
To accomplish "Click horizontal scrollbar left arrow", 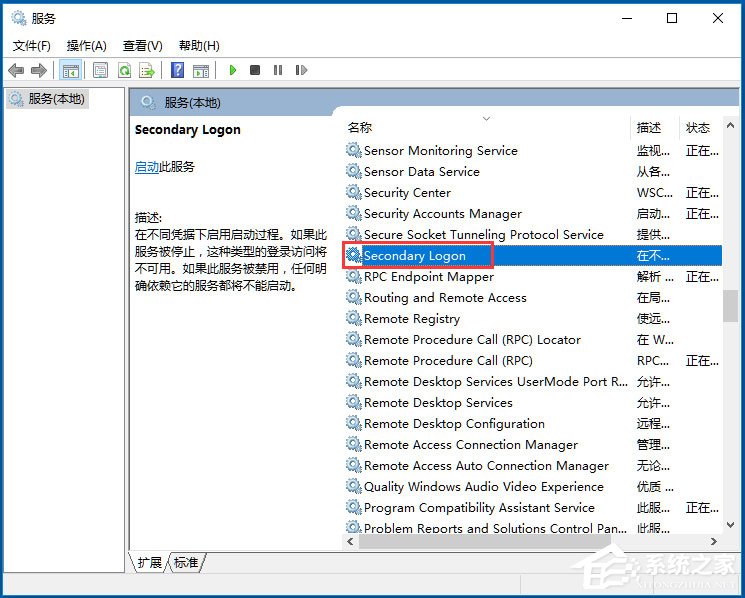I will point(351,541).
